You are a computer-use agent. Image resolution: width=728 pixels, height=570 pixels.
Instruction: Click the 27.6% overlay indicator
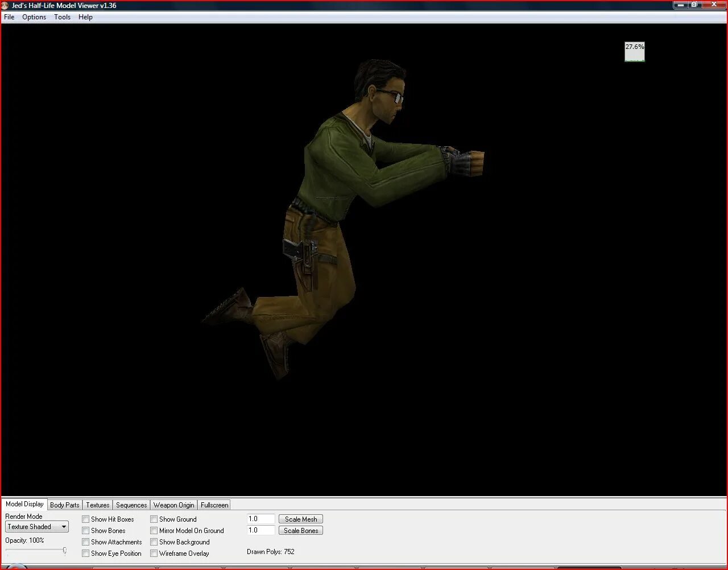point(635,52)
